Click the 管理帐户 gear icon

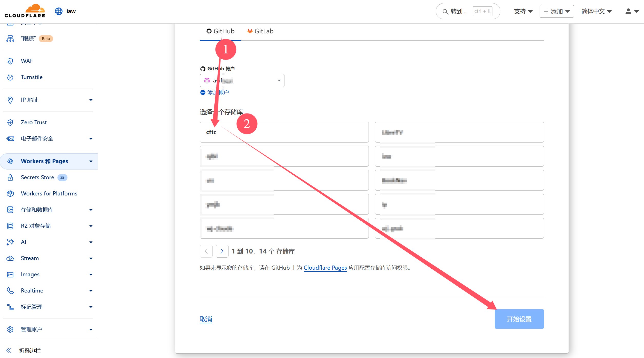coord(10,329)
